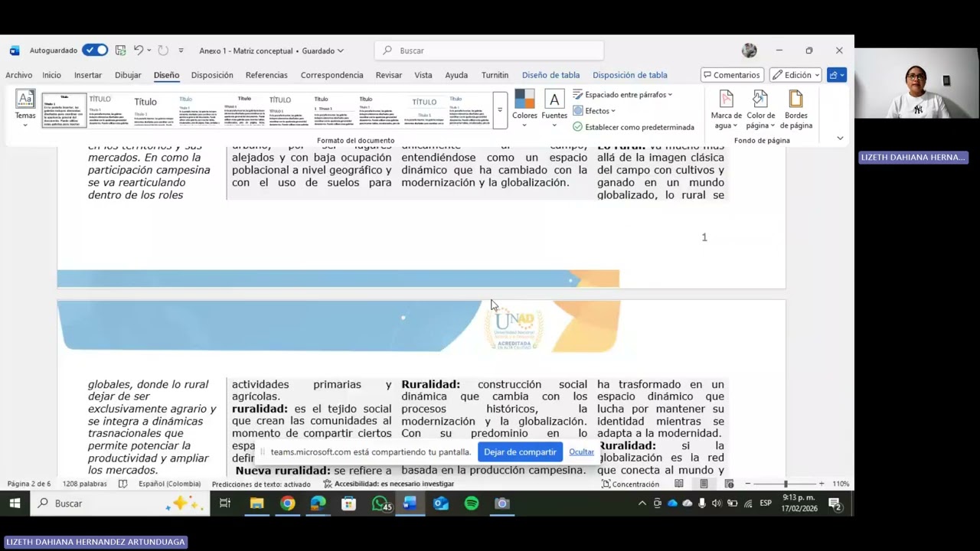Click the taskbar Buscar search box
Image resolution: width=980 pixels, height=551 pixels.
point(119,503)
